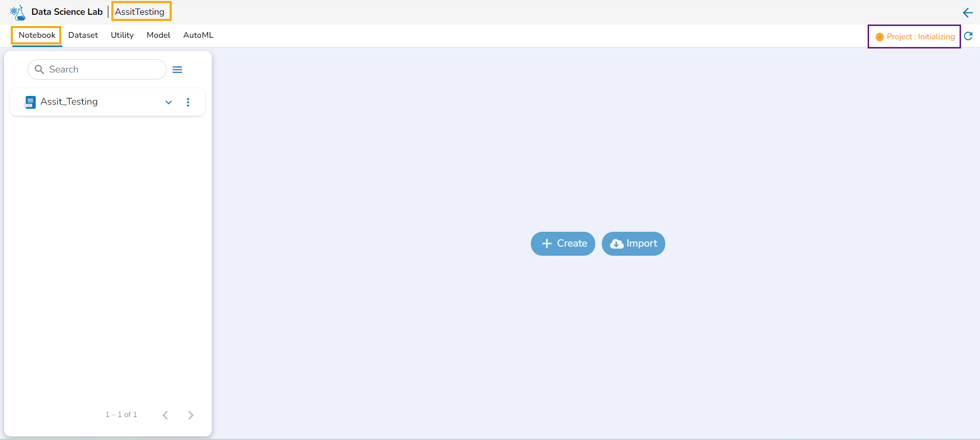Open the hamburger menu beside Search

(177, 70)
